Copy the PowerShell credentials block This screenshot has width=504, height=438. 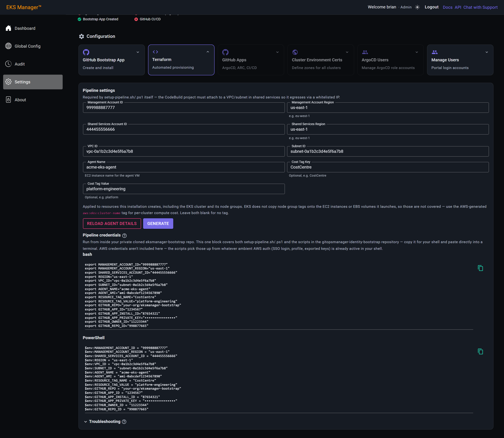point(480,351)
